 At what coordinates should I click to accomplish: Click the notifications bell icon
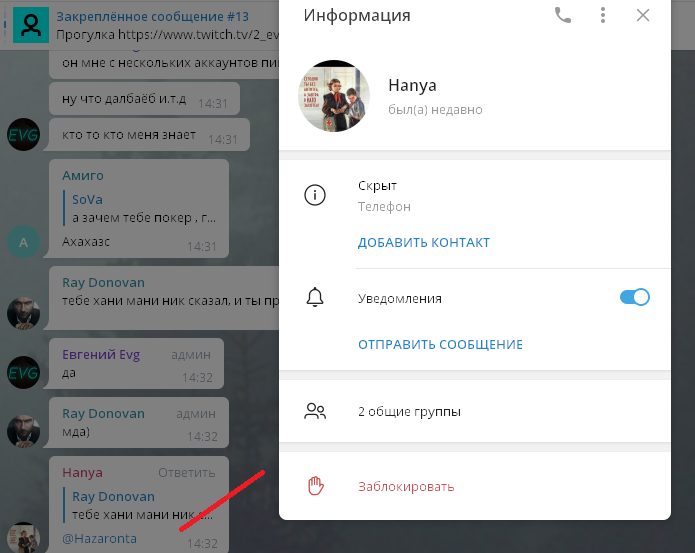coord(315,297)
